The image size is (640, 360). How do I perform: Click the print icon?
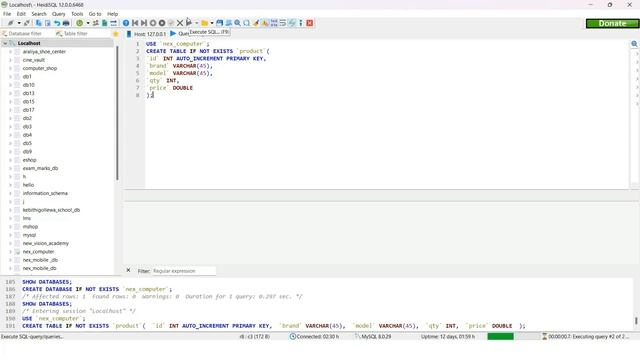click(66, 23)
